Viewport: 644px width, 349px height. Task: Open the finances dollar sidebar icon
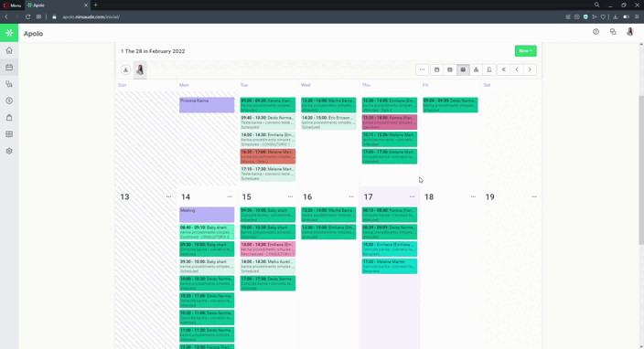[x=9, y=100]
